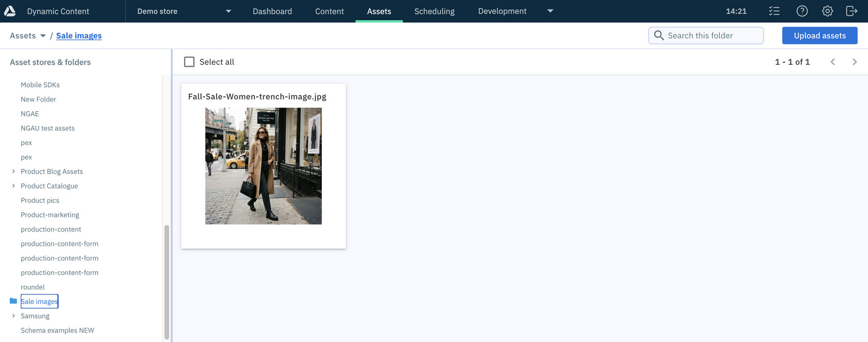Expand the Product Blog Assets folder
The width and height of the screenshot is (868, 342).
coord(13,171)
